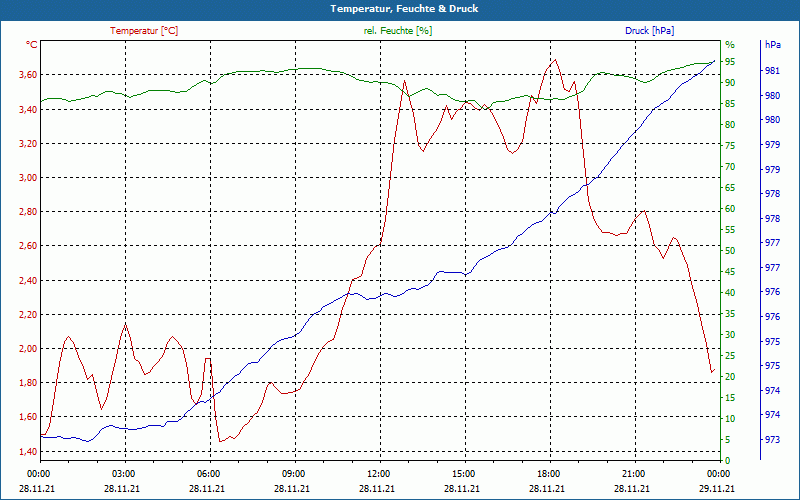Click the "85" humidity axis value
The width and height of the screenshot is (800, 500).
tap(730, 104)
